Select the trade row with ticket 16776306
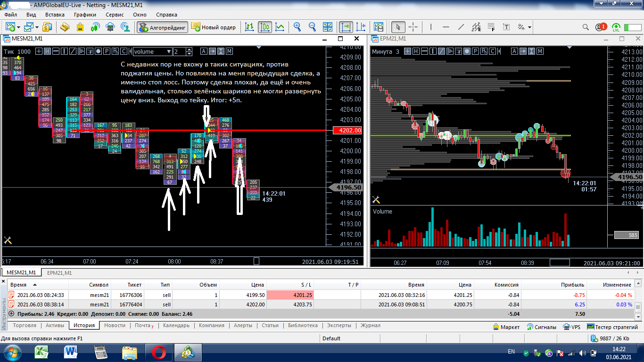The width and height of the screenshot is (644, 362). pos(322,295)
